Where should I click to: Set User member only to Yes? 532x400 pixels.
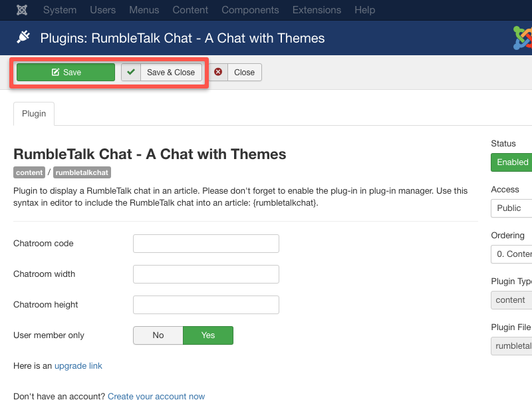(208, 335)
